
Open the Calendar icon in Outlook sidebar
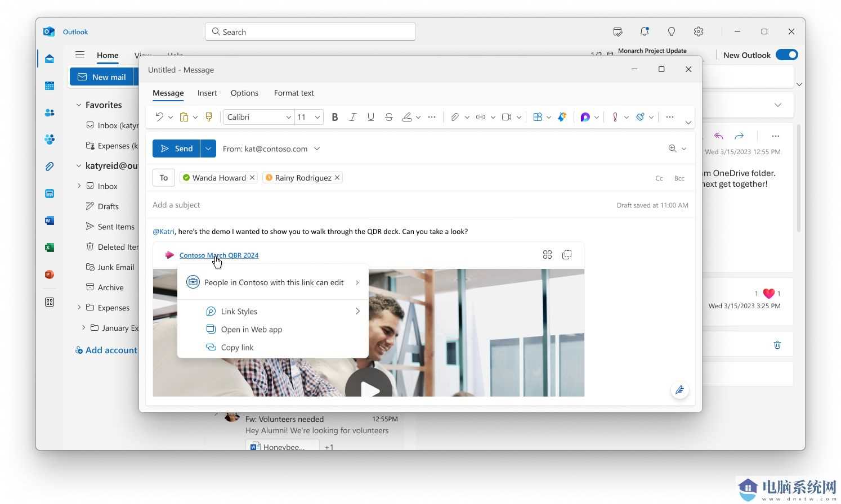50,85
